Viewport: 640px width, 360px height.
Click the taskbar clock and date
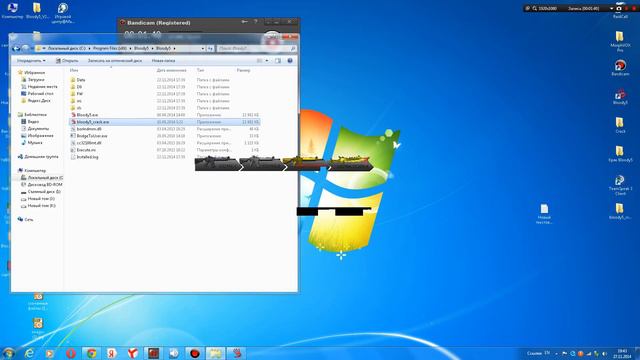tap(622, 353)
